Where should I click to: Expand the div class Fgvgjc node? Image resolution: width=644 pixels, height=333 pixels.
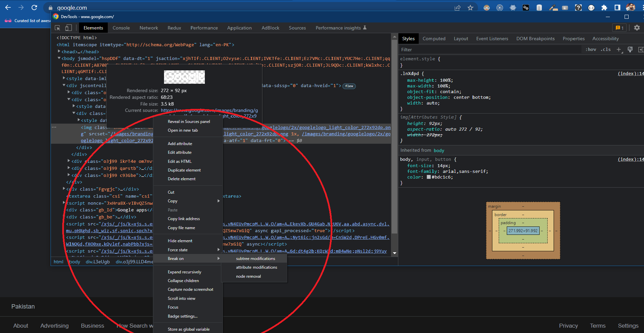click(x=64, y=189)
